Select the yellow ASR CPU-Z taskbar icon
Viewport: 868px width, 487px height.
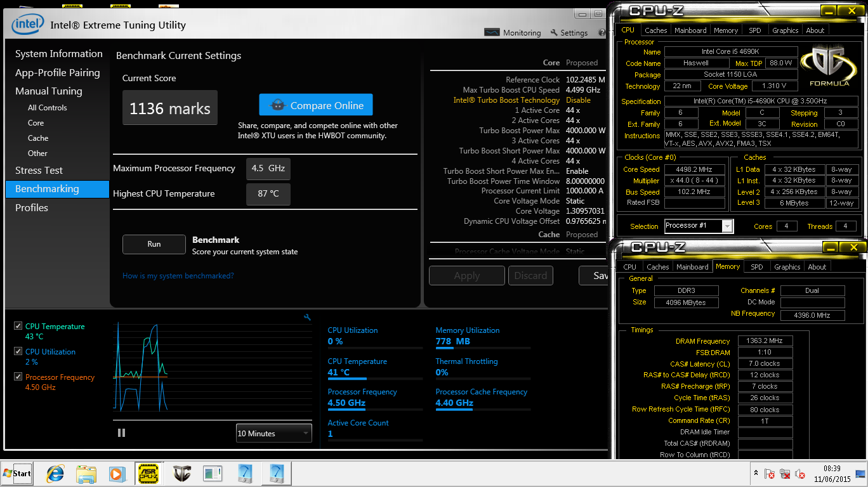click(148, 473)
